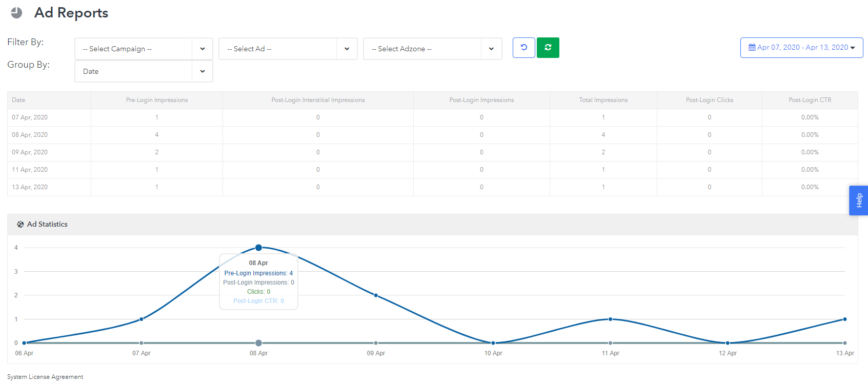Select the 11 Apr, 2020 row date
868x383 pixels.
pos(30,170)
